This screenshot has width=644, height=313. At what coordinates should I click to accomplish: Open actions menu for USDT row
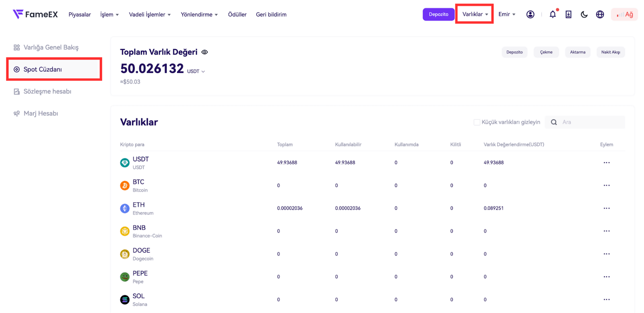coord(607,163)
